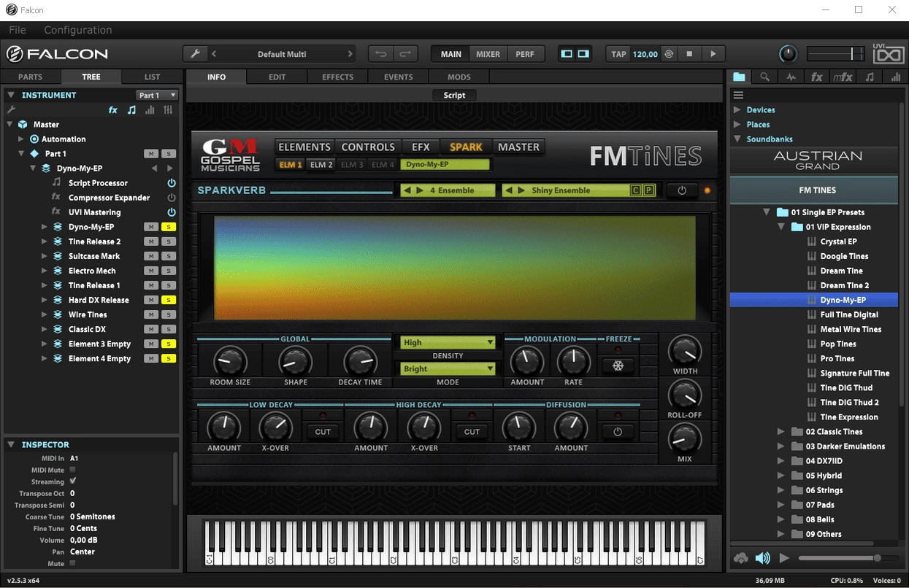Toggle UVI Mastering power button
Screen dimensions: 909x588
point(172,212)
